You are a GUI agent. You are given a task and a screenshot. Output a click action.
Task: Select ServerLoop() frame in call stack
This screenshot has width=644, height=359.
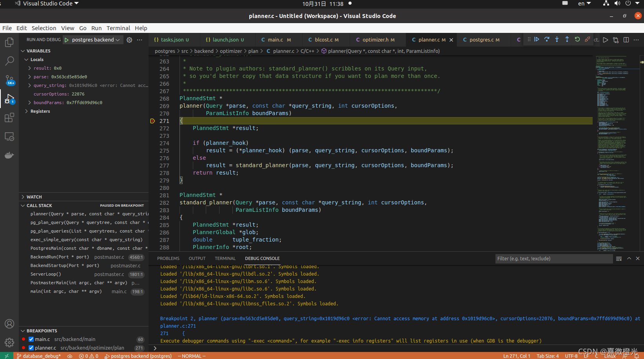tap(83, 274)
